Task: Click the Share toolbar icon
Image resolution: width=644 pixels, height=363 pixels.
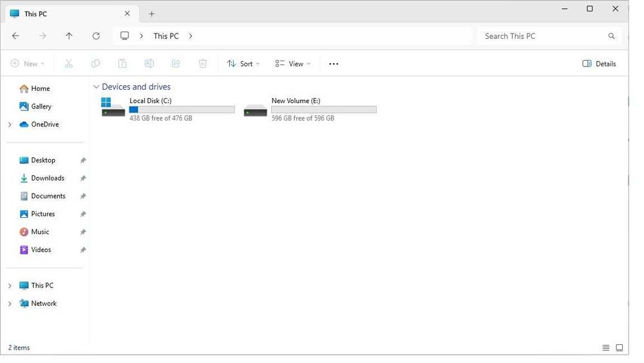Action: (176, 63)
